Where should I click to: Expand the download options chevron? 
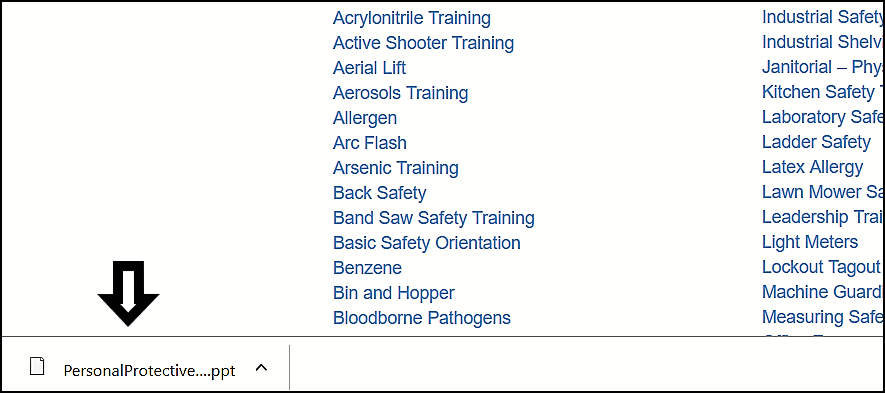coord(261,368)
